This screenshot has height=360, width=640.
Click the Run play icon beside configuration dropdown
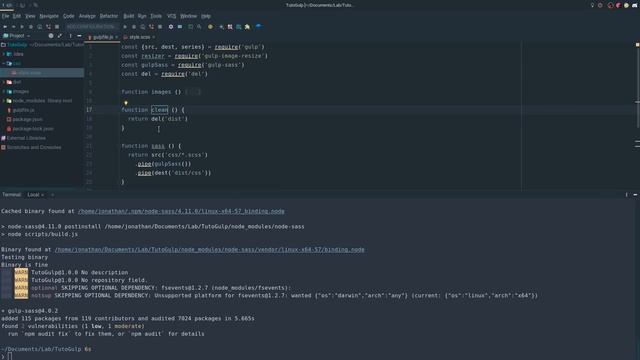pos(125,27)
